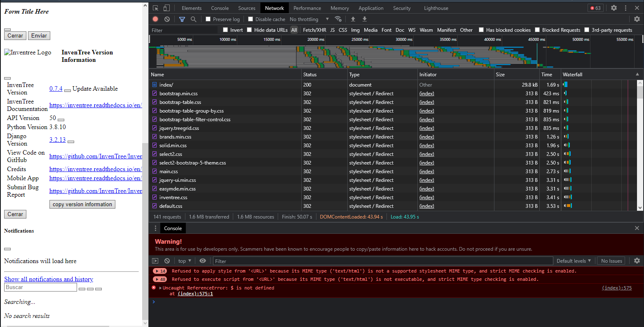Toggle the device toolbar icon
644x327 pixels.
166,8
